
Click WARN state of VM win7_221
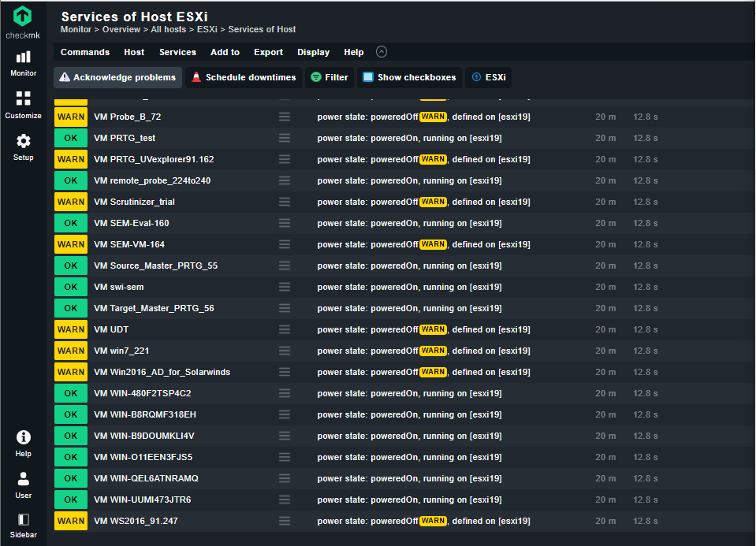71,351
